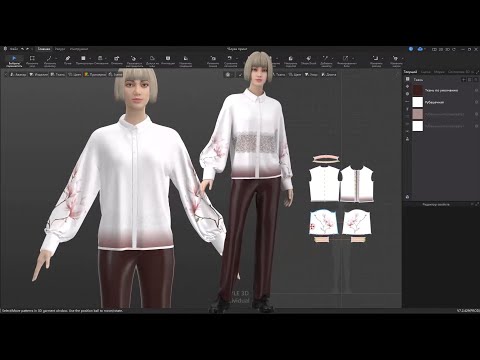The image size is (480, 360).
Task: Select the left cuff pattern piece
Action: [x=322, y=240]
